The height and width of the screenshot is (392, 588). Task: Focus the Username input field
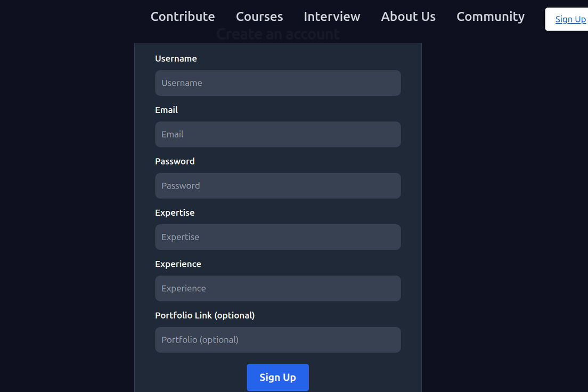click(277, 83)
